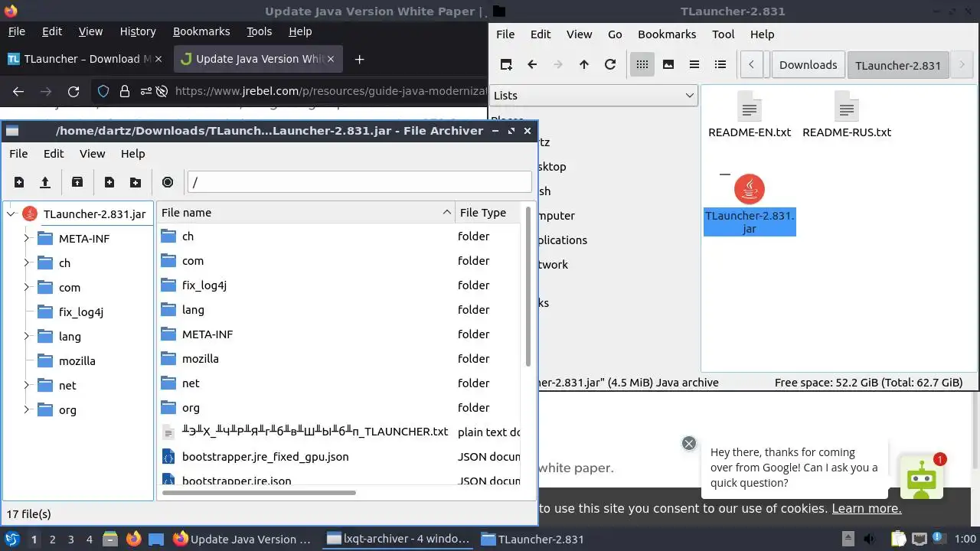The image size is (980, 551).
Task: Click the Add files icon in File Archiver toolbar
Action: tap(109, 182)
